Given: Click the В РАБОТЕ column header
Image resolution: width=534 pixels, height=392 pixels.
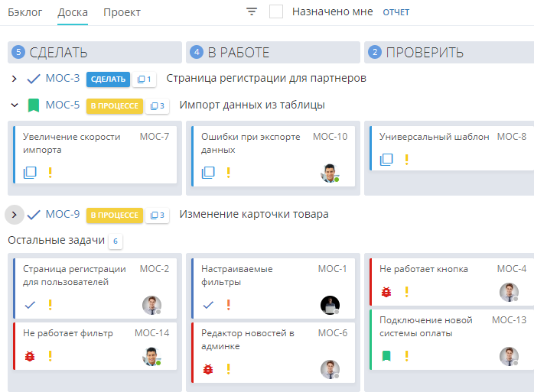Looking at the screenshot, I should click(273, 53).
